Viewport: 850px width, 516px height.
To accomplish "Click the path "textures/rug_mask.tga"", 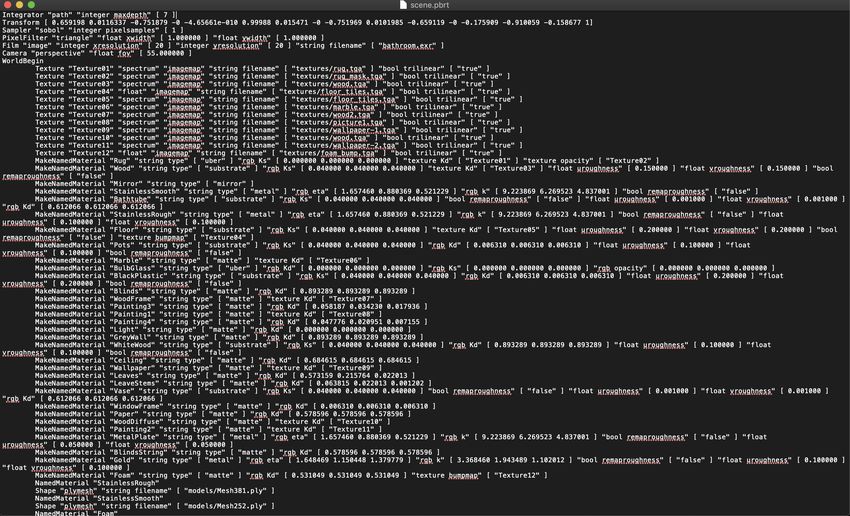I will tap(339, 76).
